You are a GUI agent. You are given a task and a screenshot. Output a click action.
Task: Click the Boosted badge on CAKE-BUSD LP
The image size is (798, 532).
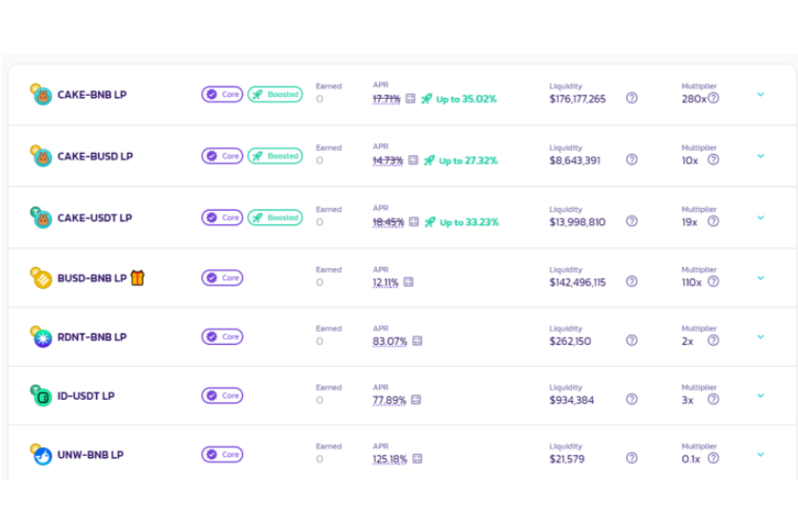(x=275, y=156)
